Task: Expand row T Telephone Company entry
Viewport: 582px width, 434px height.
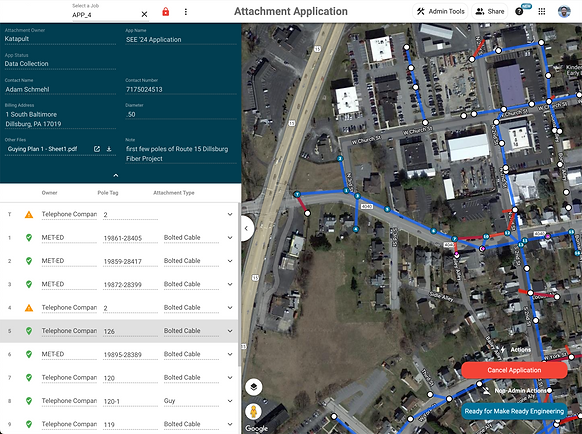Action: pyautogui.click(x=230, y=214)
